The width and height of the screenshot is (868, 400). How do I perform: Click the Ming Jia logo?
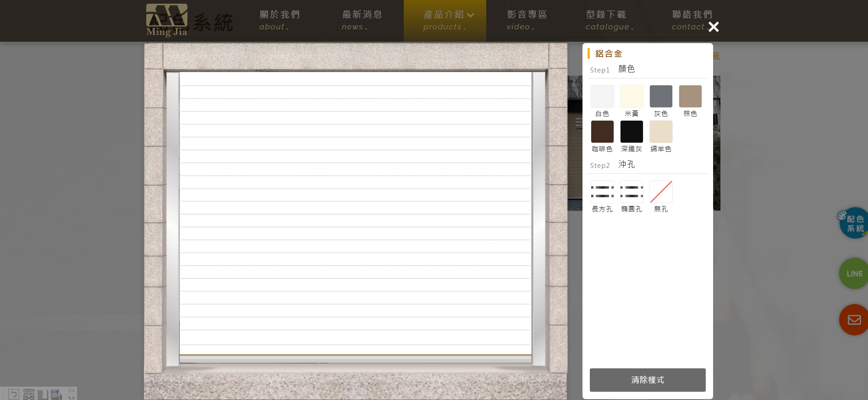point(167,21)
